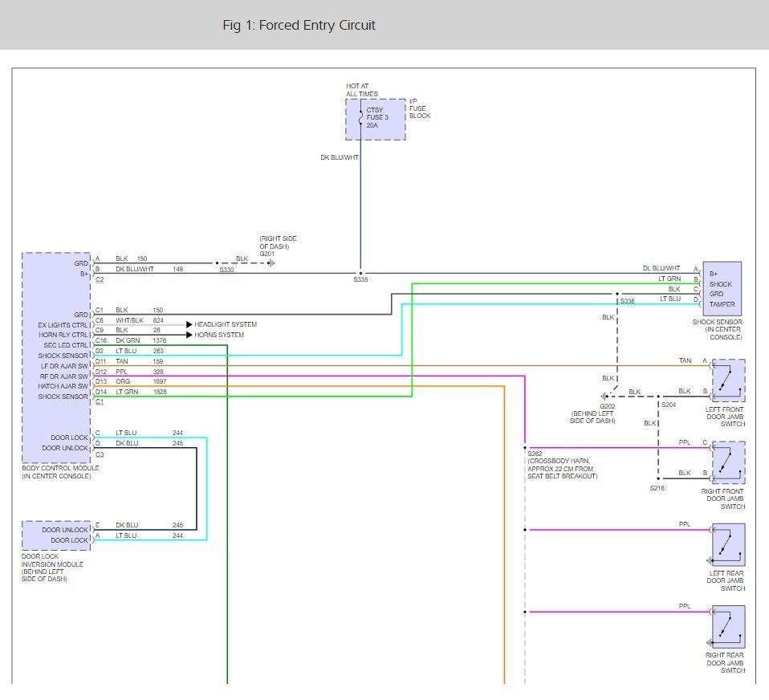Screen dimensions: 769x700
Task: Click the S204 splice point
Action: 658,397
